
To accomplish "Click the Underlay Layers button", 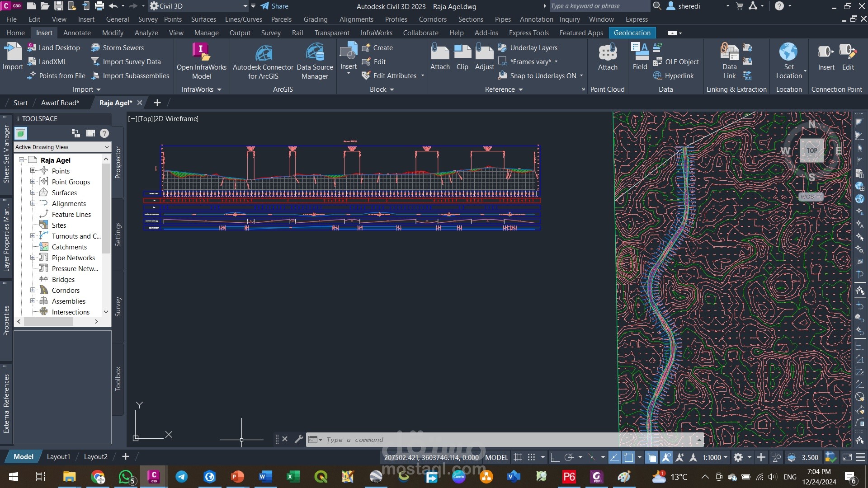I will (x=528, y=47).
